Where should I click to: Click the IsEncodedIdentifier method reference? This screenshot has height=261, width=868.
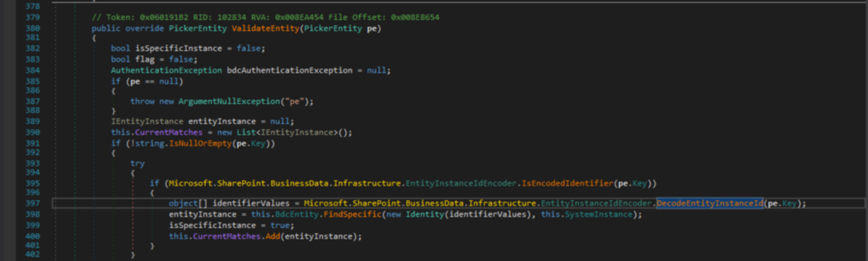pos(567,184)
